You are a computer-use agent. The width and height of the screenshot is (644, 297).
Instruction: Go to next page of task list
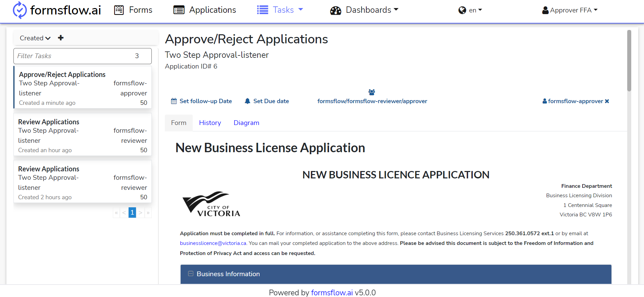click(x=140, y=213)
